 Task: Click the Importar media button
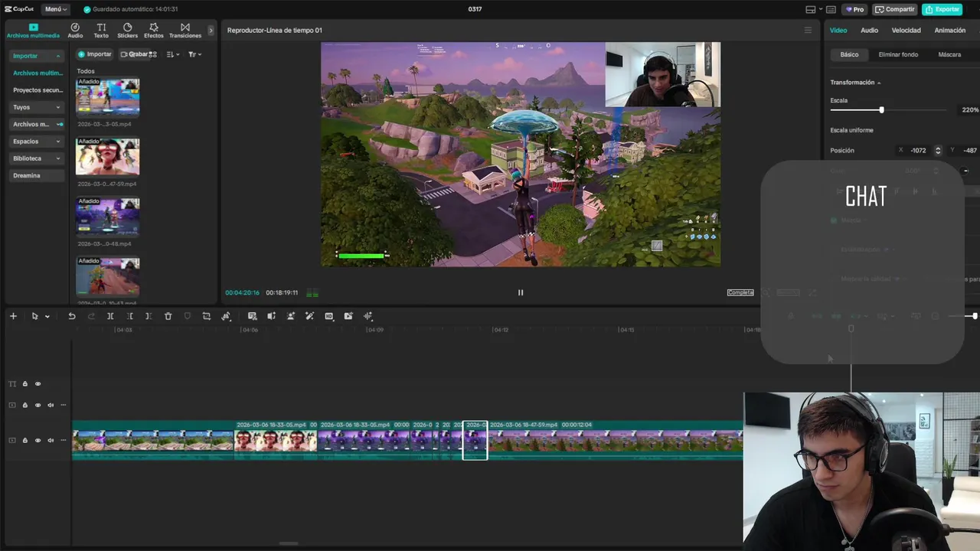coord(94,54)
